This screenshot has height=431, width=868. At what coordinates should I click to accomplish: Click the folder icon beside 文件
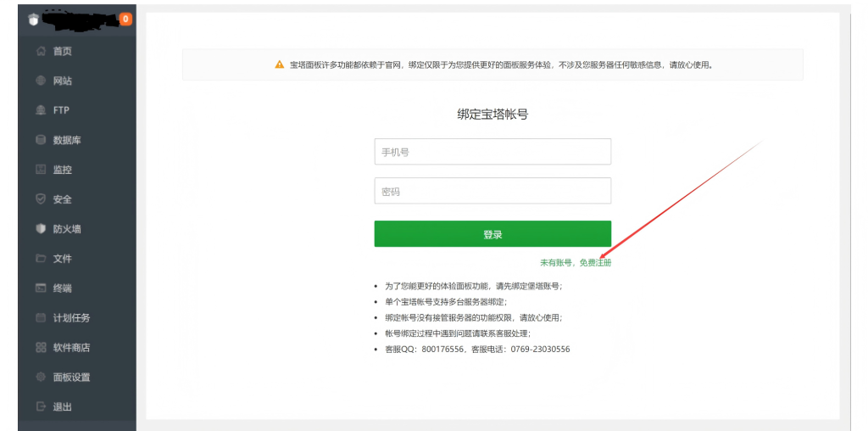(41, 258)
